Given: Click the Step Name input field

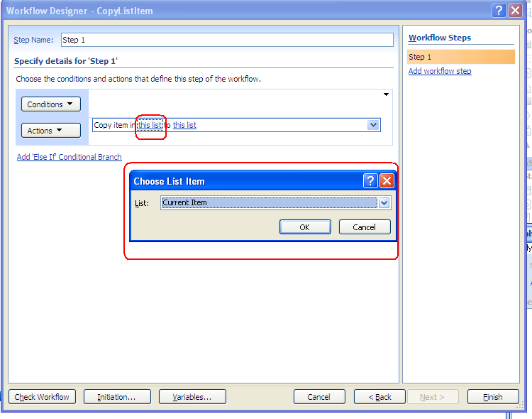Looking at the screenshot, I should (x=227, y=40).
